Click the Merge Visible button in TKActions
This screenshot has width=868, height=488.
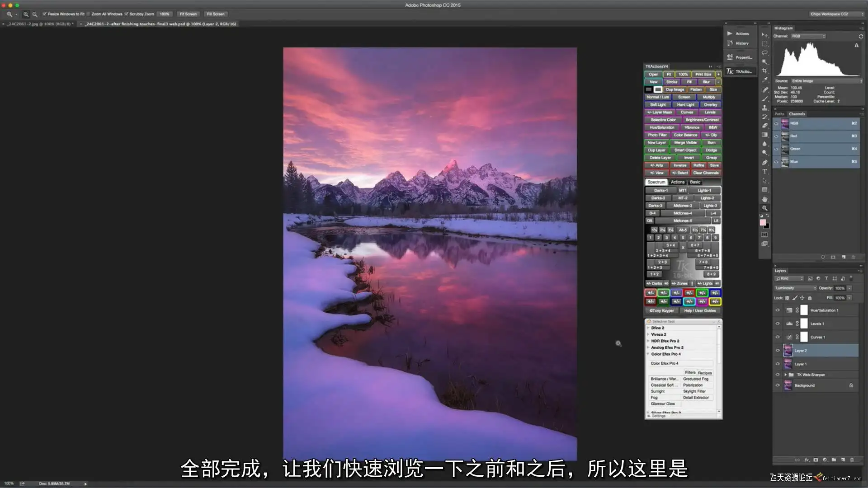pyautogui.click(x=685, y=143)
